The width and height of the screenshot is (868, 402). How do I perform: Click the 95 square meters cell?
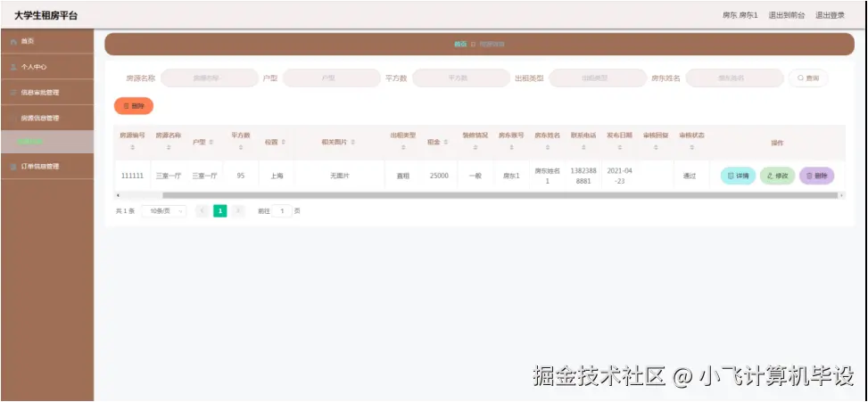tap(241, 176)
